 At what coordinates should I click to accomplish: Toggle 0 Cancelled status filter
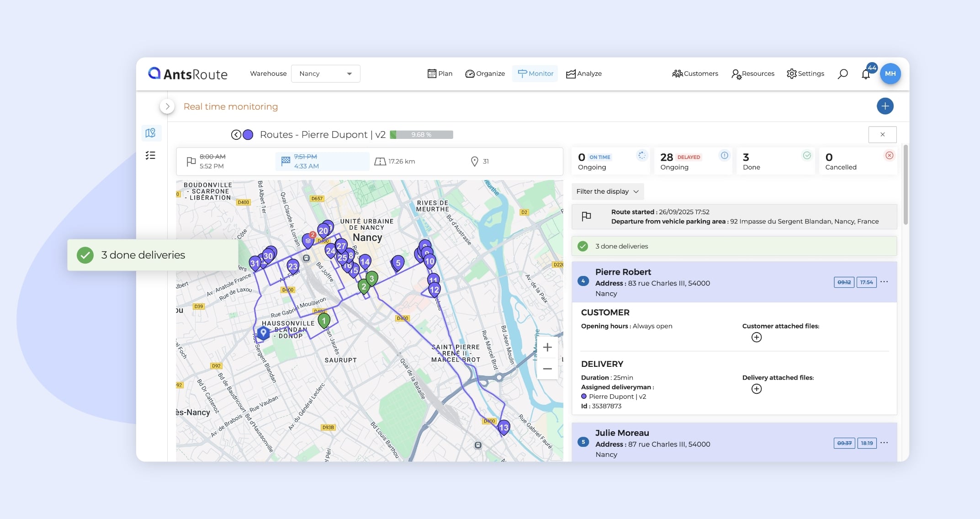click(x=858, y=161)
